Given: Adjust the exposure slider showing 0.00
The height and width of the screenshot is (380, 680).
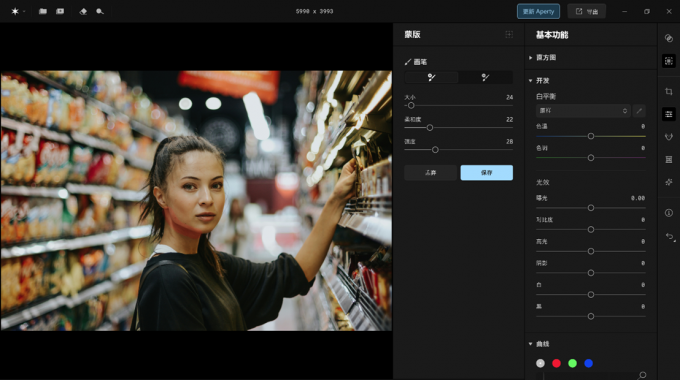Looking at the screenshot, I should point(591,208).
